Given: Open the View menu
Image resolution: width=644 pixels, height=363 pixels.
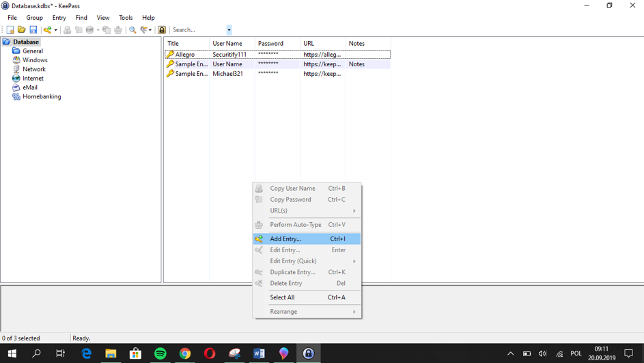Looking at the screenshot, I should tap(103, 18).
